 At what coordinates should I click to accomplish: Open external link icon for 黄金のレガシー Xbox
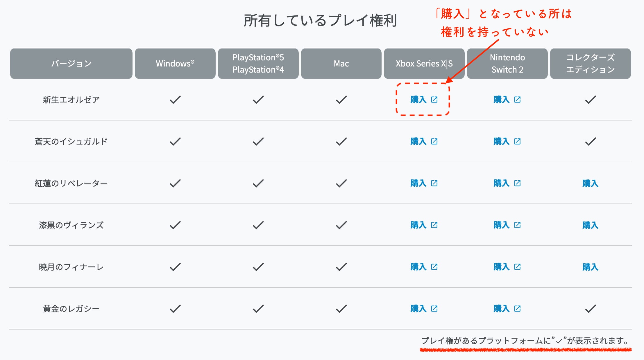coord(434,309)
